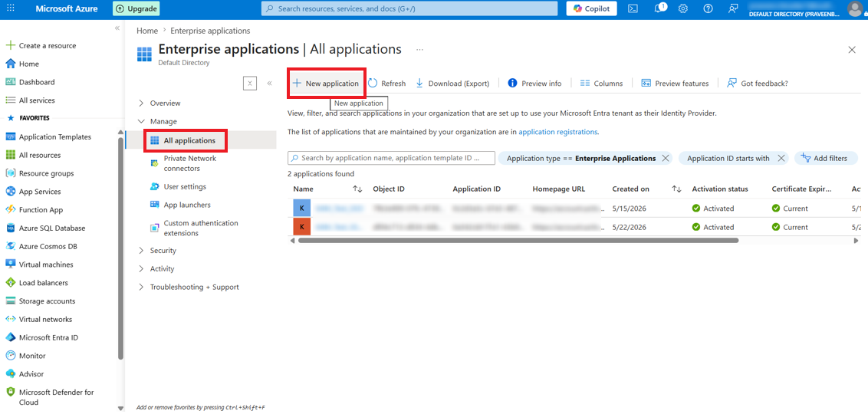Image resolution: width=868 pixels, height=414 pixels.
Task: Follow the application registrations link
Action: click(x=558, y=133)
